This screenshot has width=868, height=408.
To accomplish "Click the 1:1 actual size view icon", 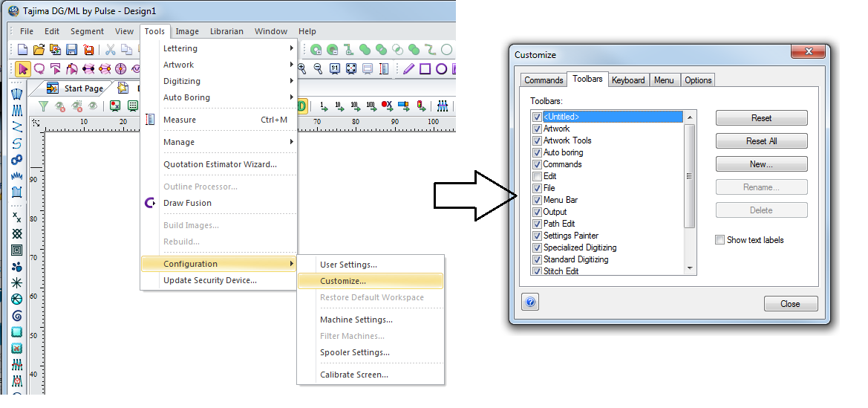I will 335,68.
